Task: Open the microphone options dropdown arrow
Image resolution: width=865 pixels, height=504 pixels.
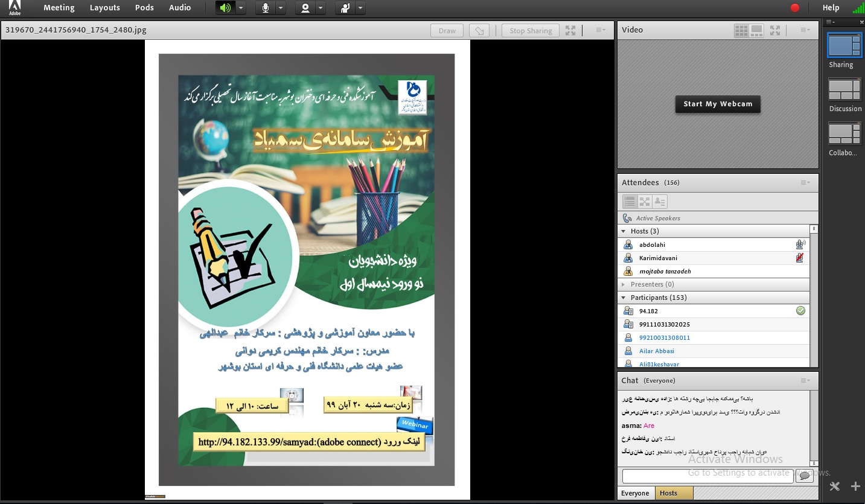Action: pos(281,8)
